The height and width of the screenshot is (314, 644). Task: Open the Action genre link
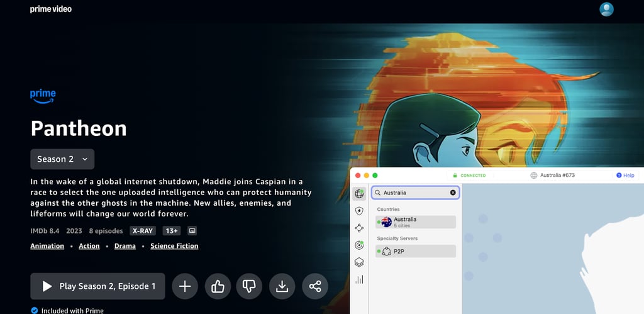(x=89, y=246)
